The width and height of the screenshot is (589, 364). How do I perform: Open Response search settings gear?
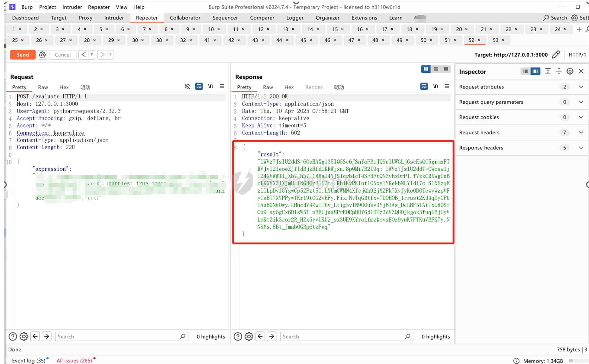(249, 336)
